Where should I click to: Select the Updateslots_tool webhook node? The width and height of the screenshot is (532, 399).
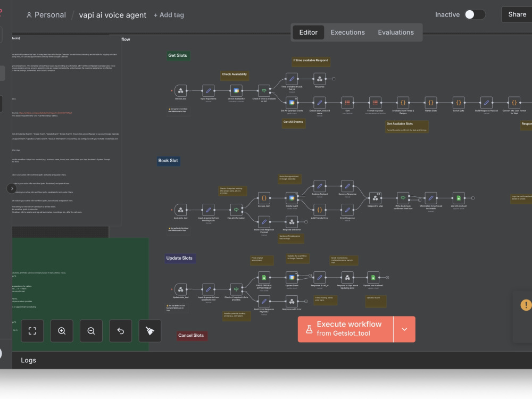180,289
